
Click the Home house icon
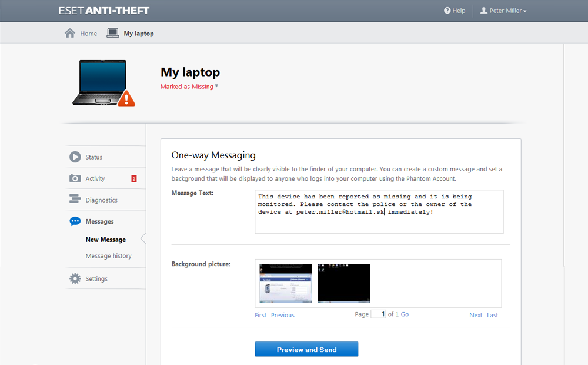tap(70, 33)
